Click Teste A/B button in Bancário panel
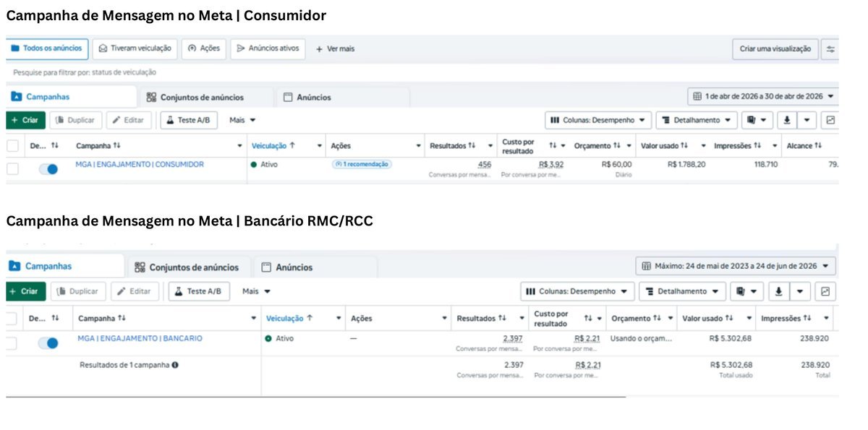868x430 pixels. (x=199, y=291)
